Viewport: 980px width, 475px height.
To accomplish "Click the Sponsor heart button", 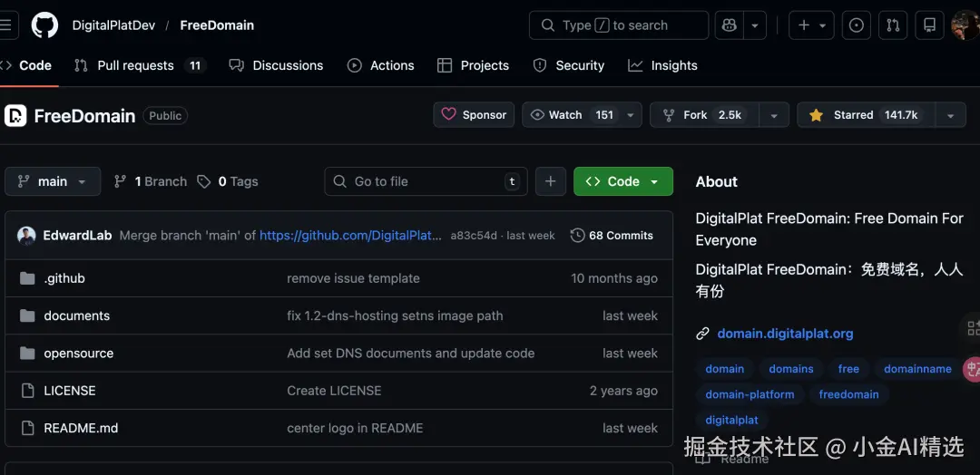I will [x=474, y=115].
